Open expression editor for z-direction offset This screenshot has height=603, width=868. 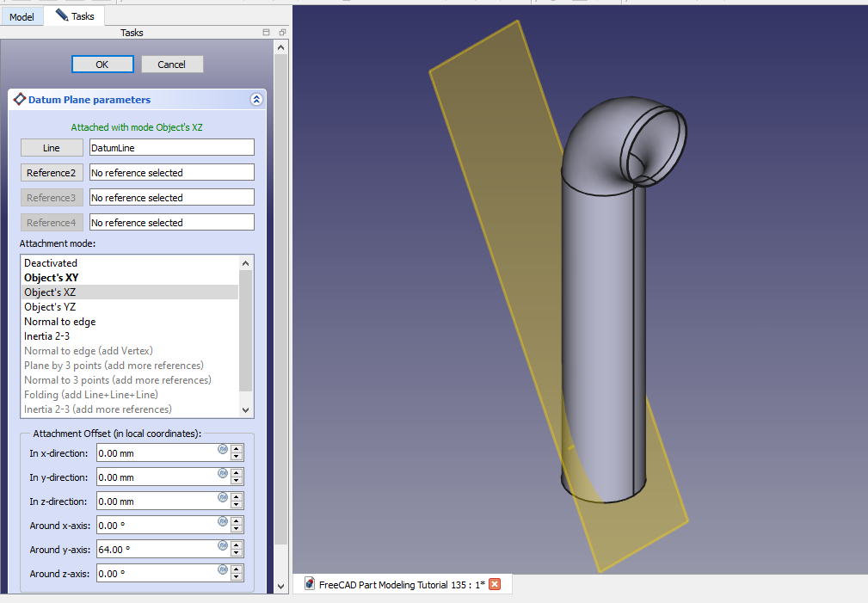[222, 497]
